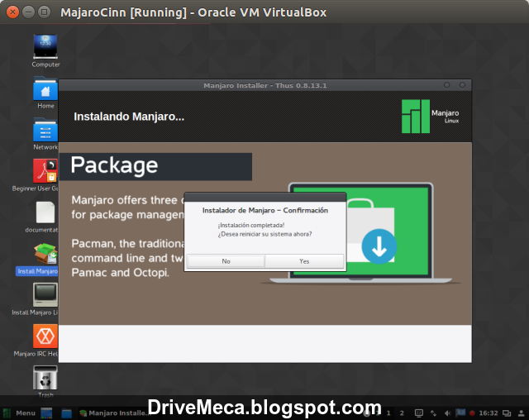
Task: Open the Network desktop icon
Action: (x=45, y=134)
